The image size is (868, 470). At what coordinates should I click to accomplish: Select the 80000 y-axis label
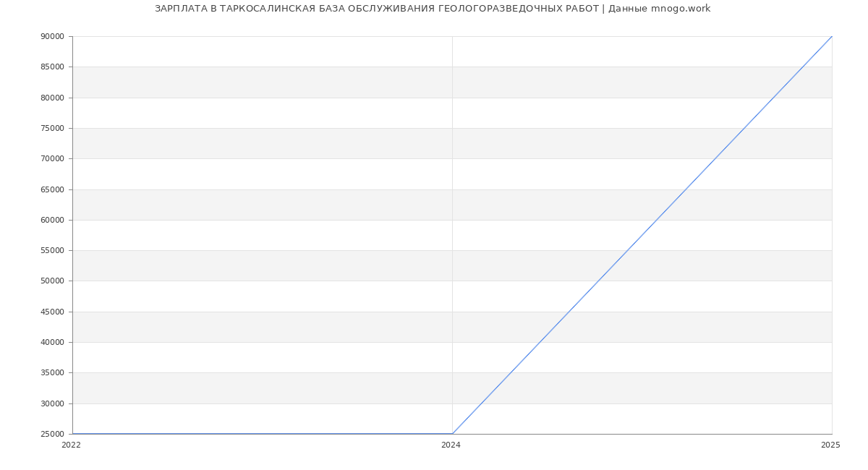click(x=52, y=98)
